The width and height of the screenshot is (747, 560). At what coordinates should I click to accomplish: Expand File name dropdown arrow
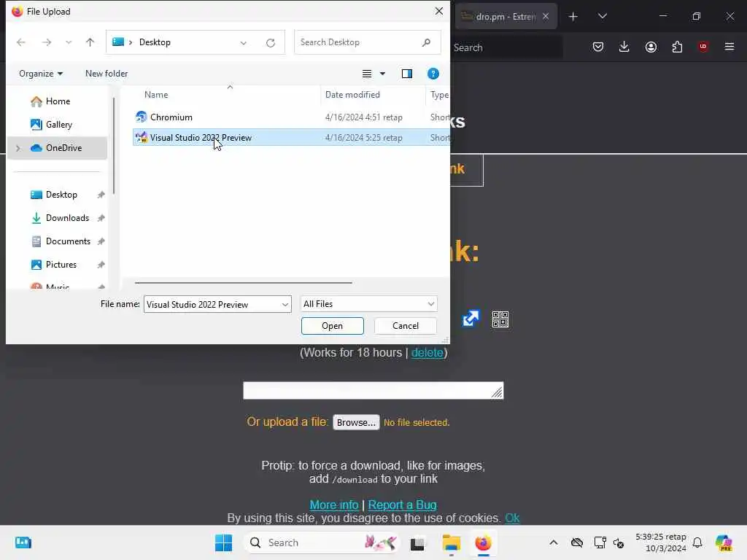point(285,305)
